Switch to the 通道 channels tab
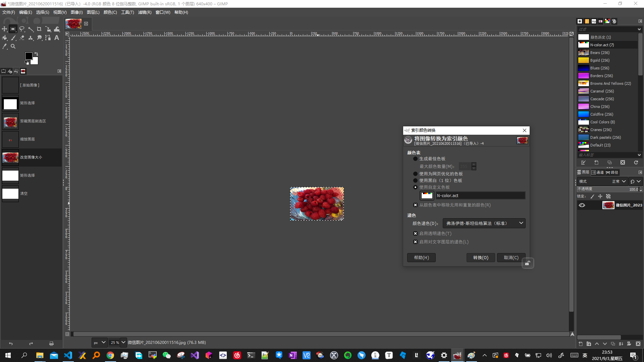The height and width of the screenshot is (362, 644). (598, 172)
